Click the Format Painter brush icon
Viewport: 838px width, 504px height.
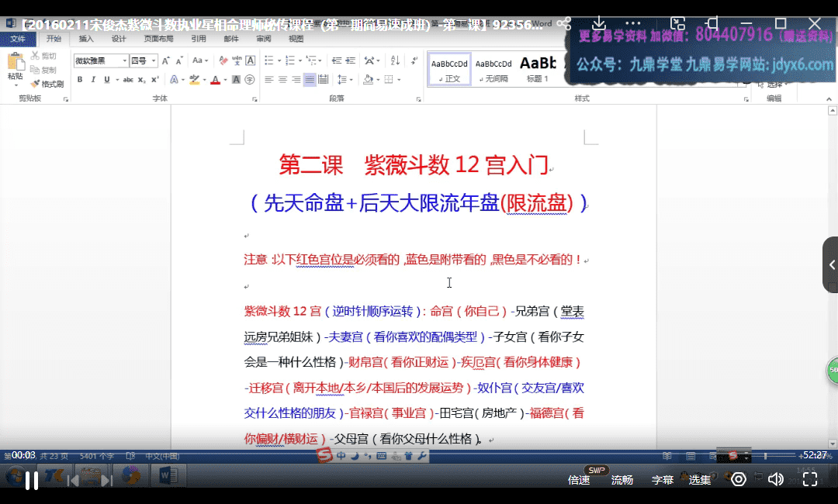pyautogui.click(x=36, y=84)
